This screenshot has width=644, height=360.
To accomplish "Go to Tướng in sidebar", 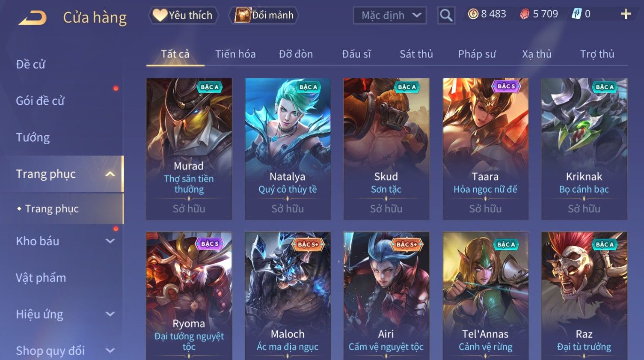I will (x=33, y=137).
